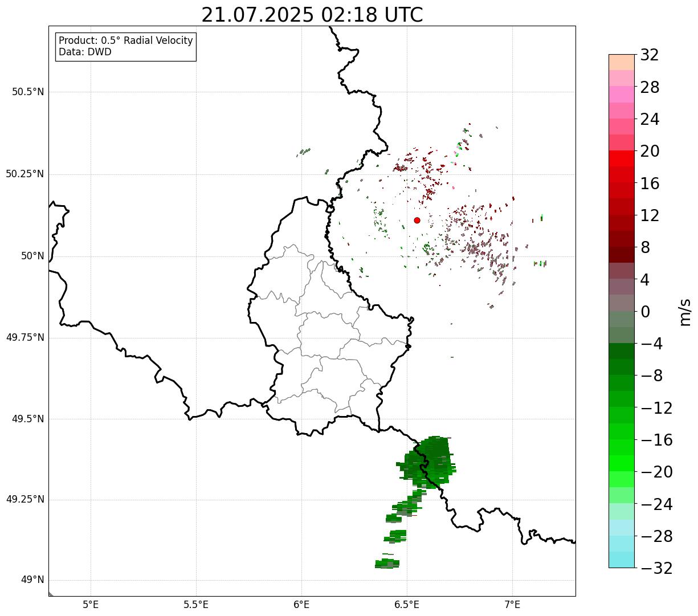
Task: Click the 50.25°N latitude label
Action: tap(25, 174)
